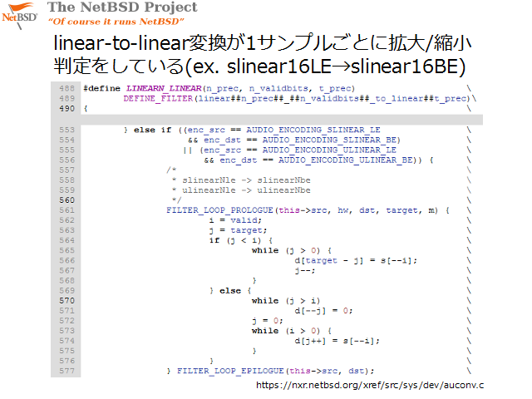The height and width of the screenshot is (399, 532).
Task: Click the gray collapsed-lines bar below line 490
Action: click(282, 120)
